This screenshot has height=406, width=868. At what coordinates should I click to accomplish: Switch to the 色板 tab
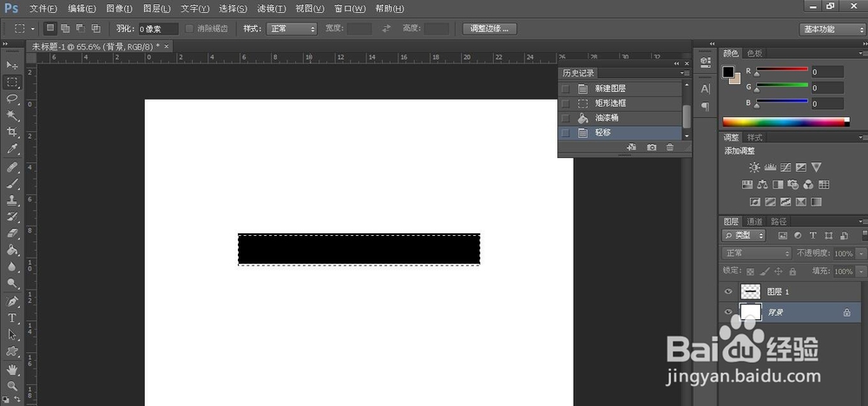point(754,53)
